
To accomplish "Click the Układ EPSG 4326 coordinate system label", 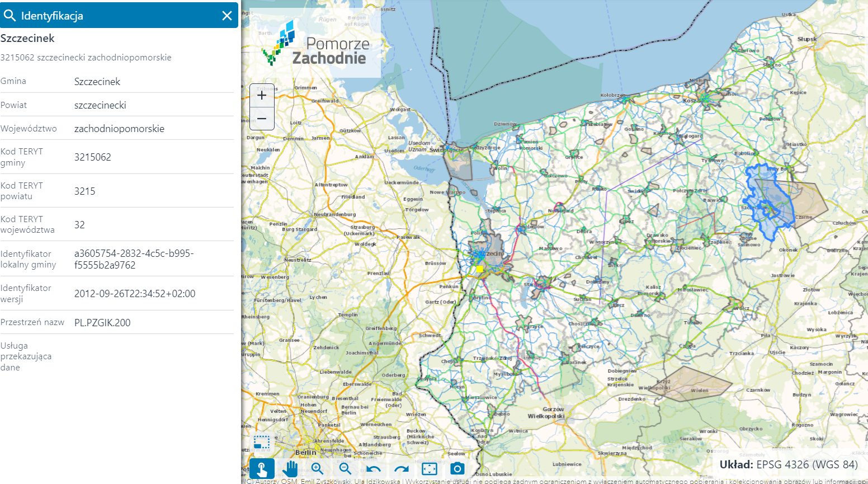I will point(789,464).
